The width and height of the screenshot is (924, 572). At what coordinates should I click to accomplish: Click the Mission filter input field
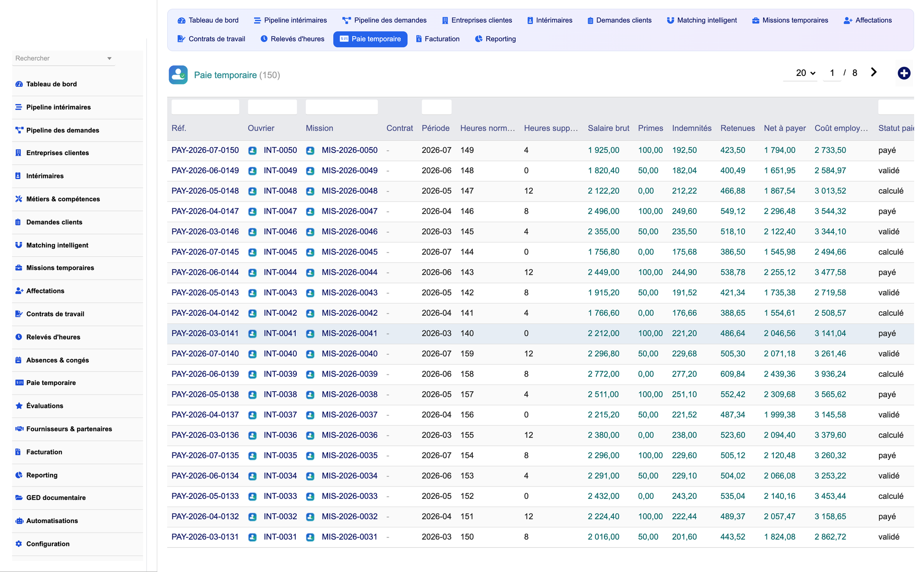click(x=342, y=107)
